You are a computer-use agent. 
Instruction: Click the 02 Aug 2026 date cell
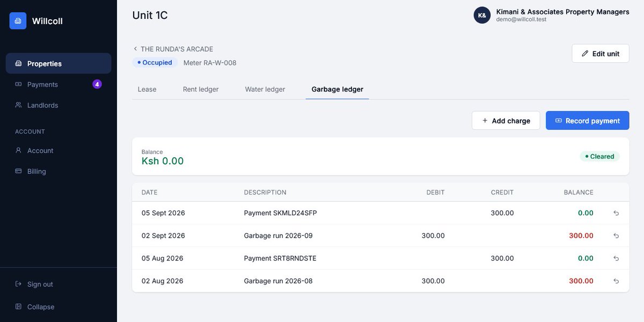pyautogui.click(x=163, y=281)
